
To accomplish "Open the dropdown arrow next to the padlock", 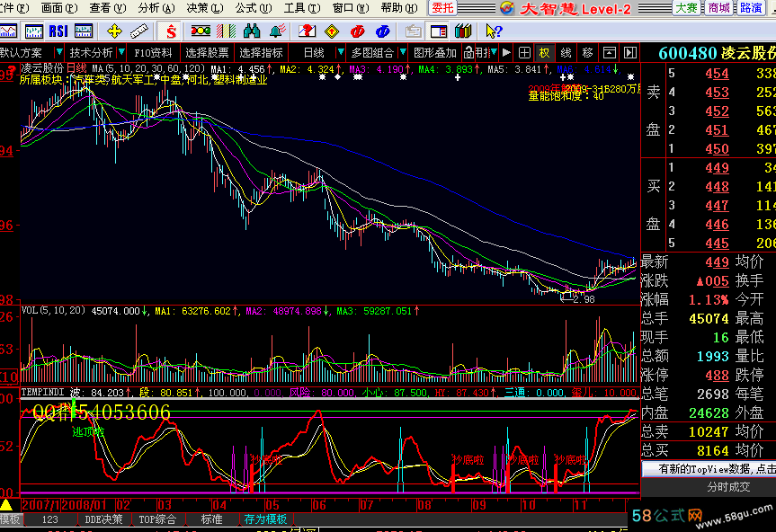I will tap(494, 52).
